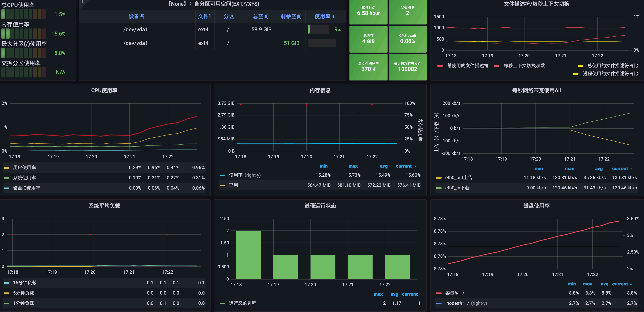Click 运行态的进程 legend color marker

pos(223,303)
